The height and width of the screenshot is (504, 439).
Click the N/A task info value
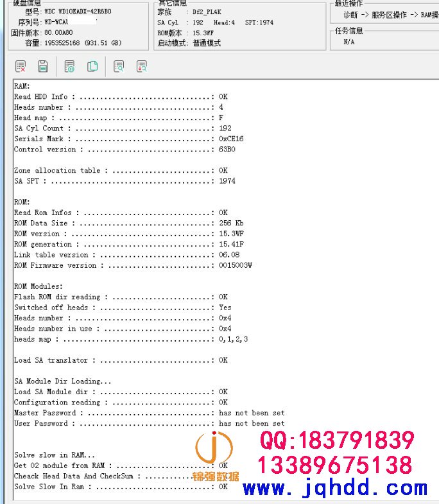pos(349,42)
